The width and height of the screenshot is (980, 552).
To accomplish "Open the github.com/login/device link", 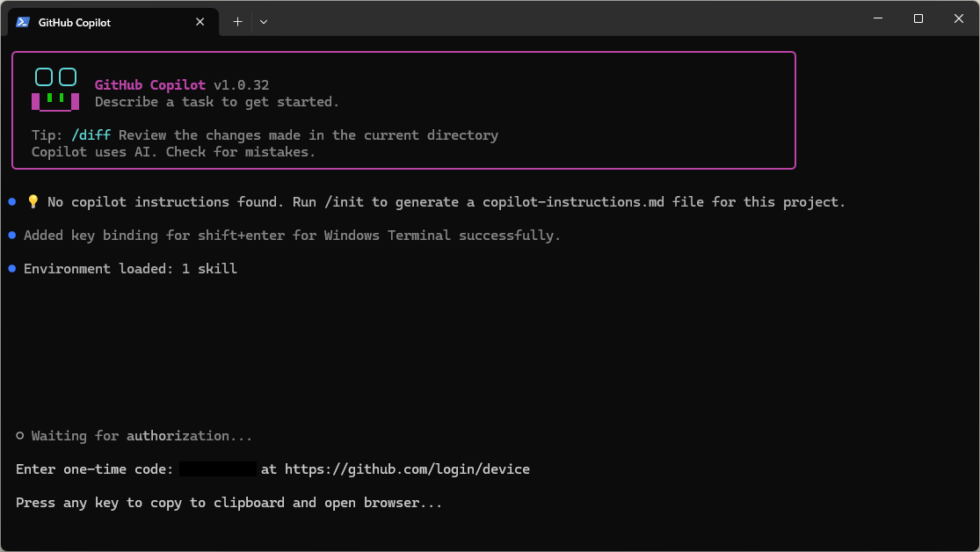I will (x=407, y=469).
